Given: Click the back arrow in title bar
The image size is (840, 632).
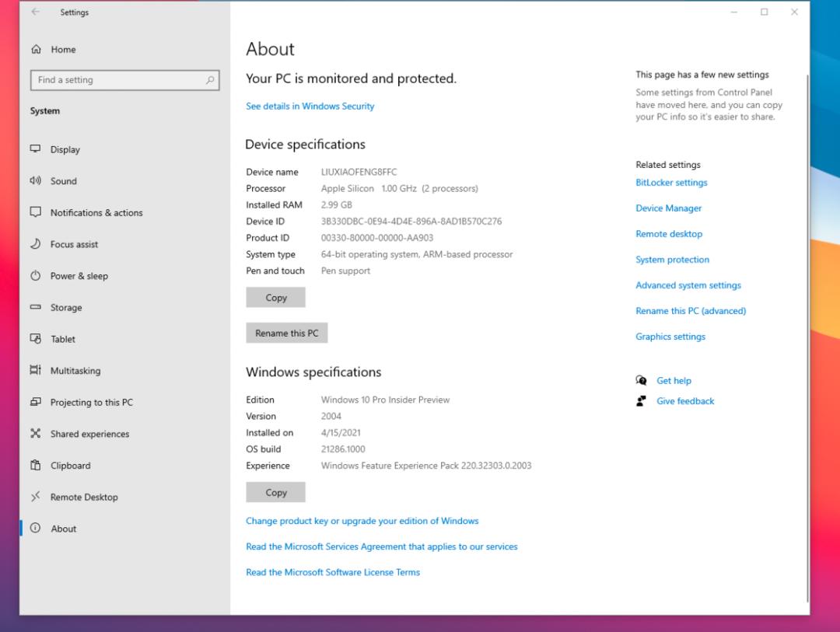Looking at the screenshot, I should point(35,12).
